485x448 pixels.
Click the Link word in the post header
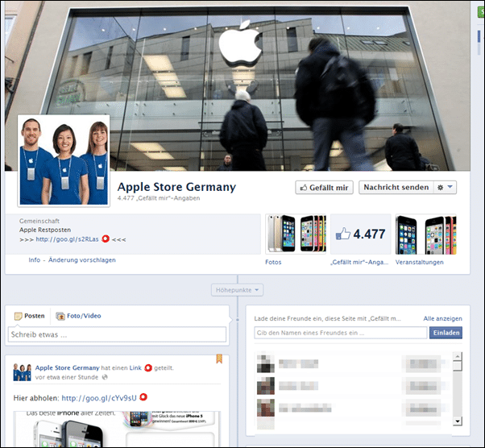coord(135,368)
